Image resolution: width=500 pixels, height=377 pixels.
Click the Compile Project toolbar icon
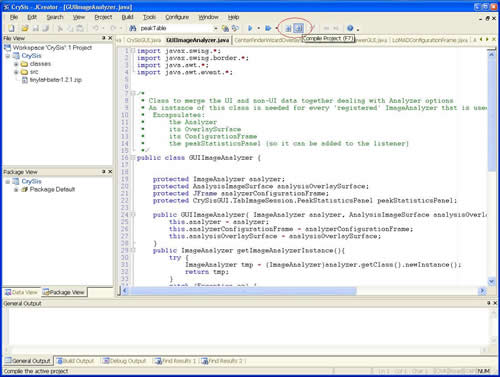pyautogui.click(x=299, y=28)
